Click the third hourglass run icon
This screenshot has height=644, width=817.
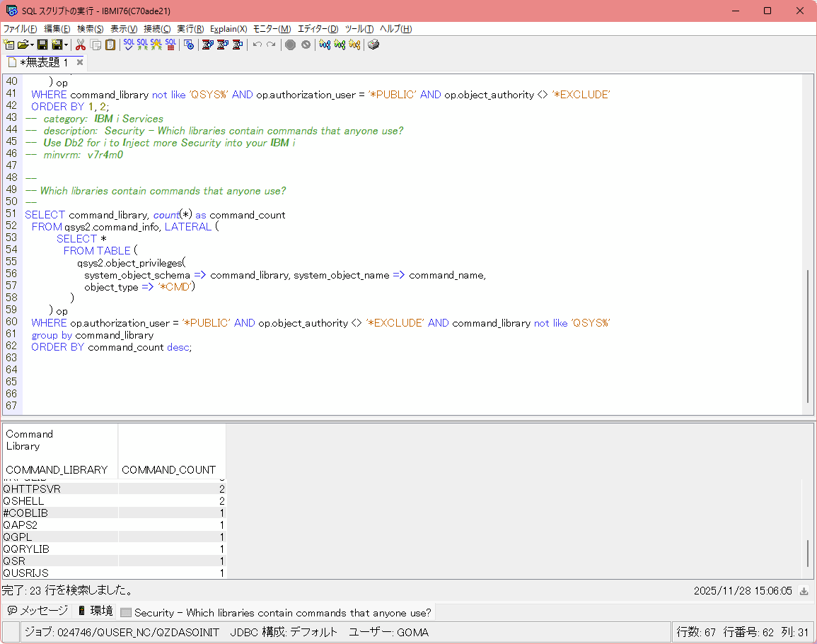pyautogui.click(x=237, y=45)
